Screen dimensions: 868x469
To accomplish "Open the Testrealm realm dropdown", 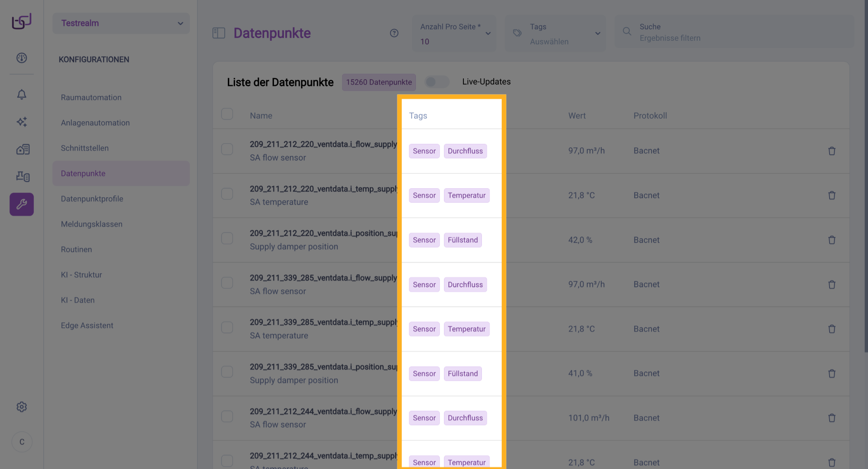I will (x=121, y=23).
